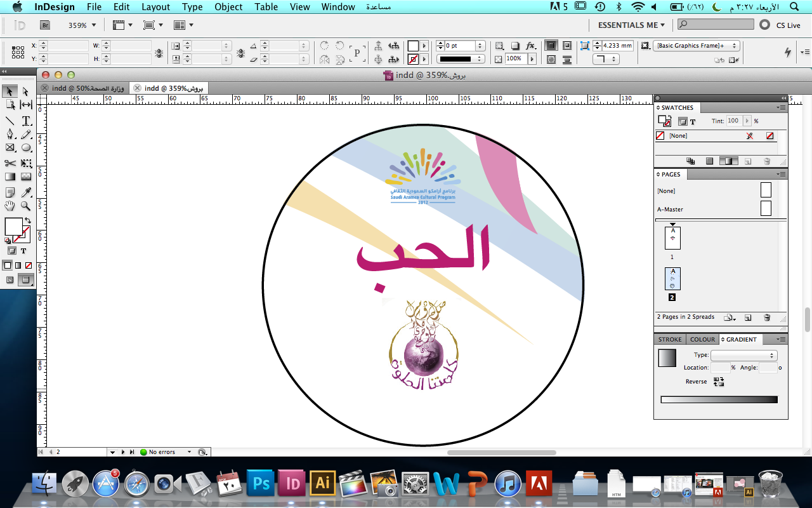This screenshot has height=508, width=812.
Task: Select the page 1 thumbnail
Action: coord(672,238)
